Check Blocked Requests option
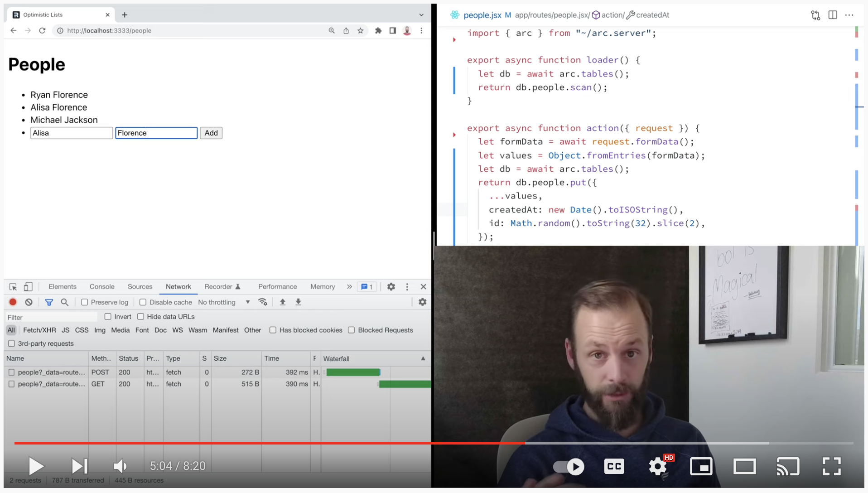 tap(352, 330)
